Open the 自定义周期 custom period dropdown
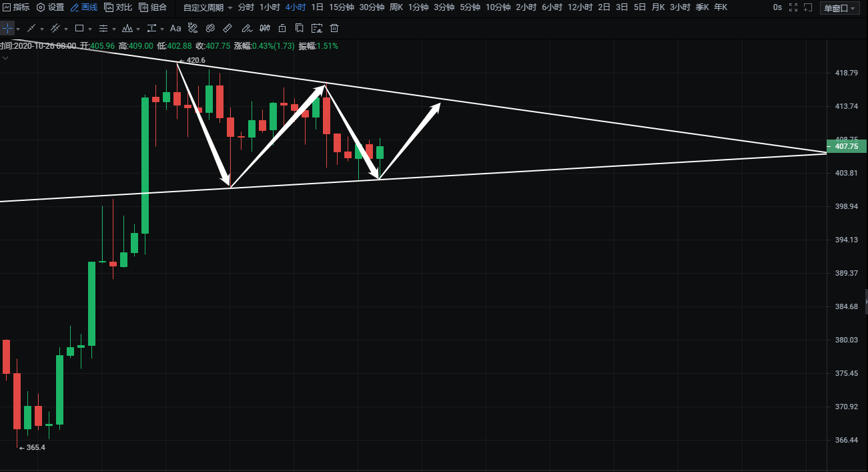 (207, 7)
